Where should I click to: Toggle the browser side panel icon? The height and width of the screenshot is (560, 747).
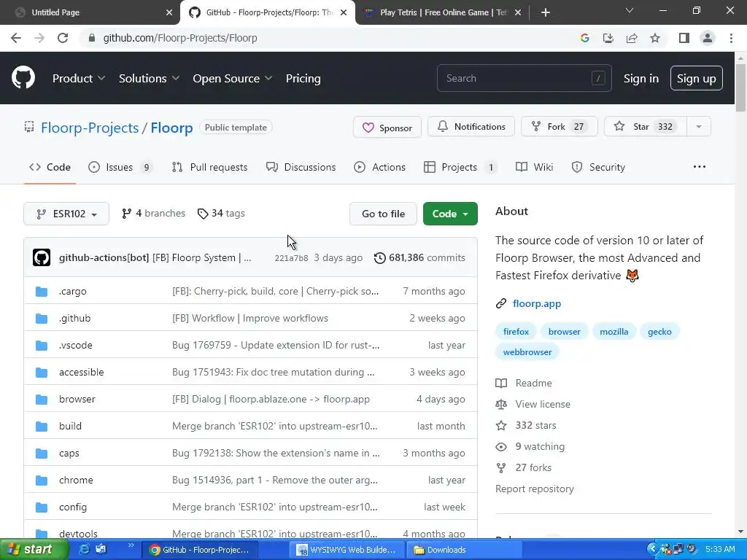coord(684,38)
